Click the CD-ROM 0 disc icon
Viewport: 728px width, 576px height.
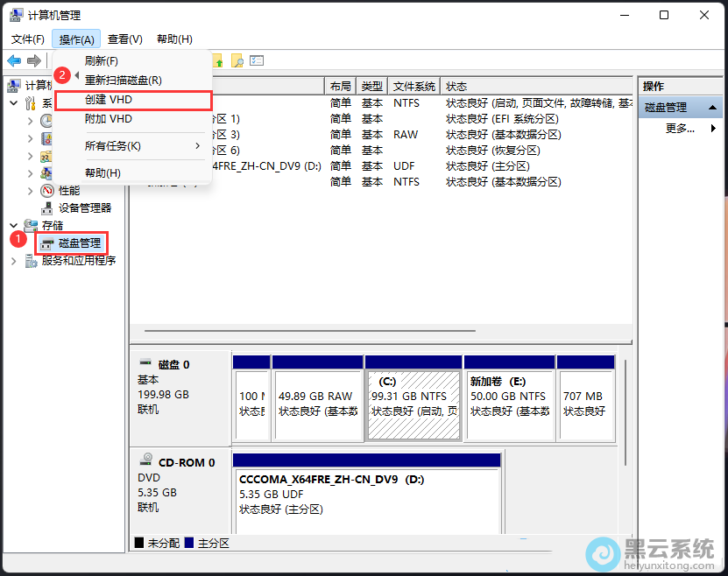[145, 462]
